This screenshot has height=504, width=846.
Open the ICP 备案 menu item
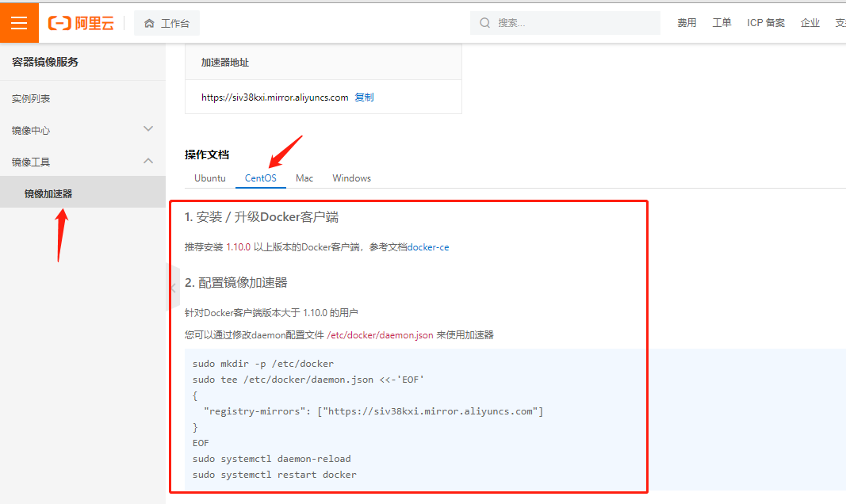pyautogui.click(x=766, y=23)
